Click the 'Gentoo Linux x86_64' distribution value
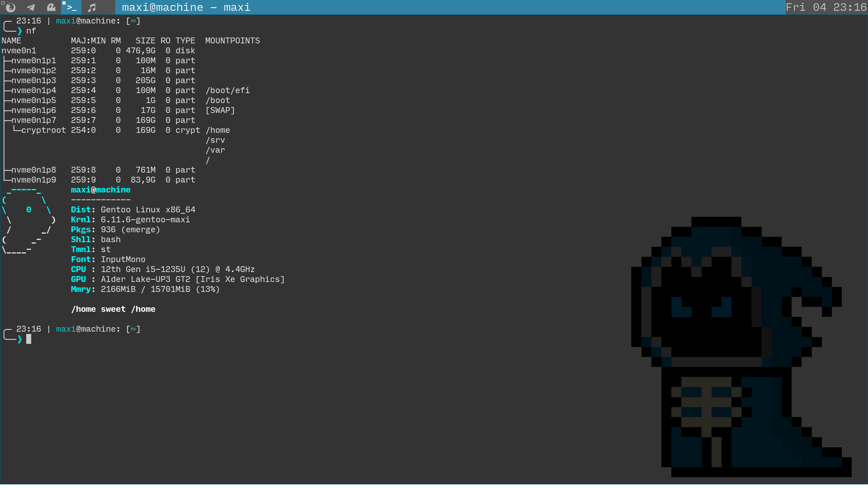 pos(148,210)
